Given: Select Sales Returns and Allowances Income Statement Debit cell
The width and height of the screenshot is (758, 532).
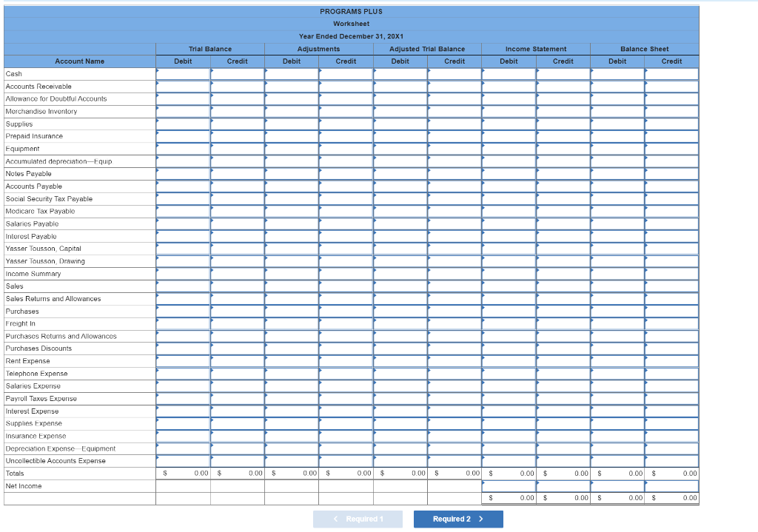Looking at the screenshot, I should point(509,299).
